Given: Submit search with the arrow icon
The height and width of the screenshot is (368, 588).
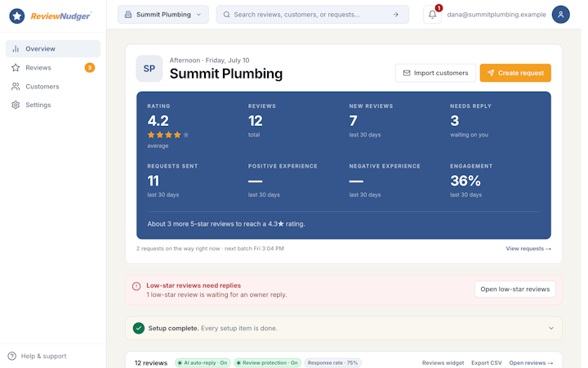Looking at the screenshot, I should point(395,15).
